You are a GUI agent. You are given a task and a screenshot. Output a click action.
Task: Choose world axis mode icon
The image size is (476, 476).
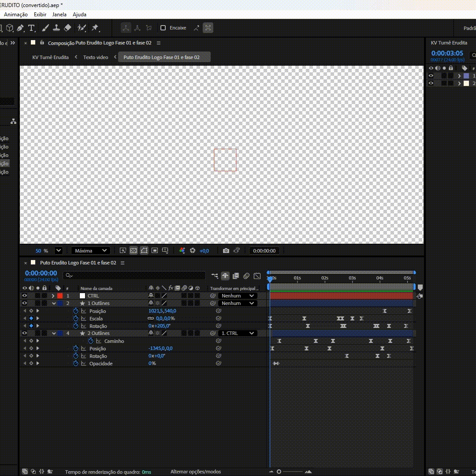[137, 28]
